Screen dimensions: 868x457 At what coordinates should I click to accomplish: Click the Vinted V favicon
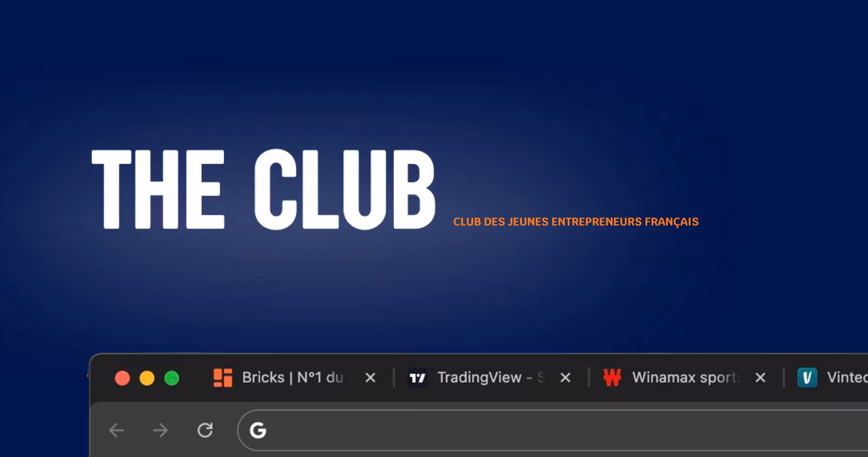point(807,378)
